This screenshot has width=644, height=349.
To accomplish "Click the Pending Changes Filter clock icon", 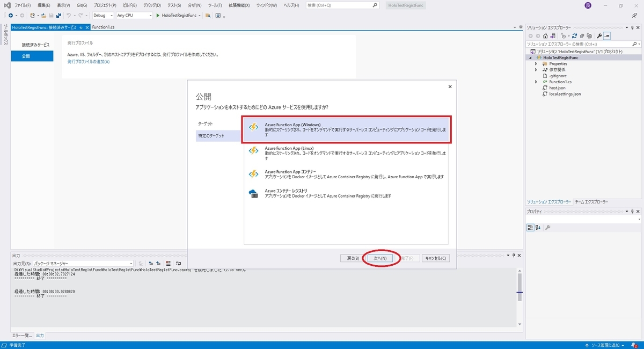I will 563,36.
